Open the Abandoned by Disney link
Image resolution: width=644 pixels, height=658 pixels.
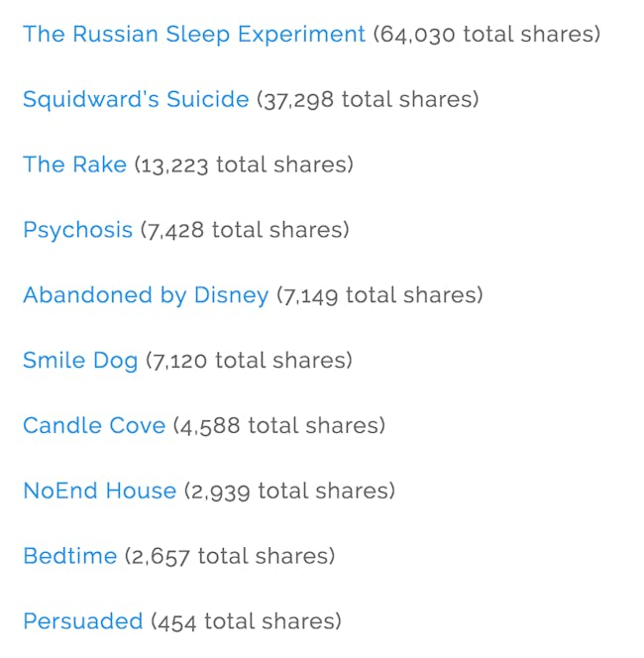(x=146, y=295)
